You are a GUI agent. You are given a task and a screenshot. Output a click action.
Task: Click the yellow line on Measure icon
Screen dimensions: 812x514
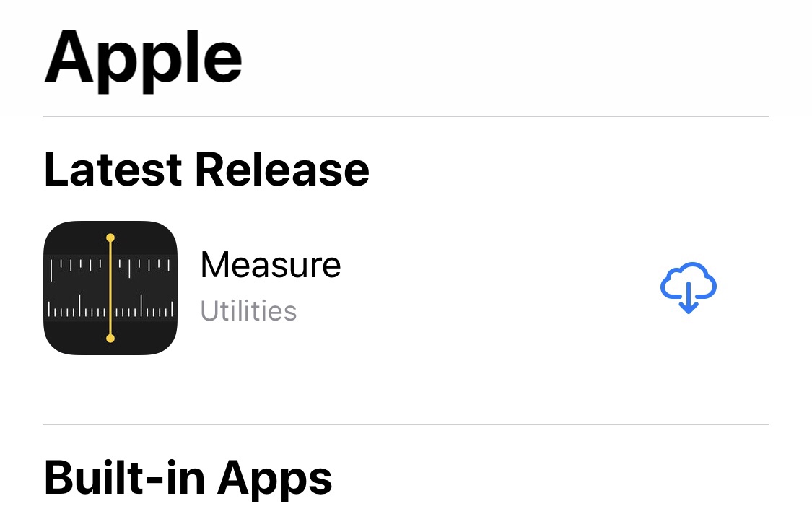click(x=110, y=287)
